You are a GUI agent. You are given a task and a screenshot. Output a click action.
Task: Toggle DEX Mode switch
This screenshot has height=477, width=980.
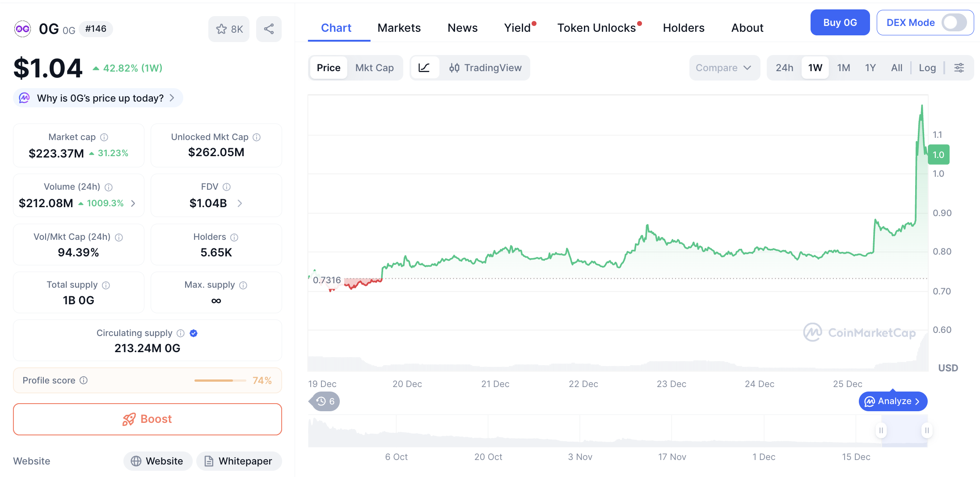point(954,22)
